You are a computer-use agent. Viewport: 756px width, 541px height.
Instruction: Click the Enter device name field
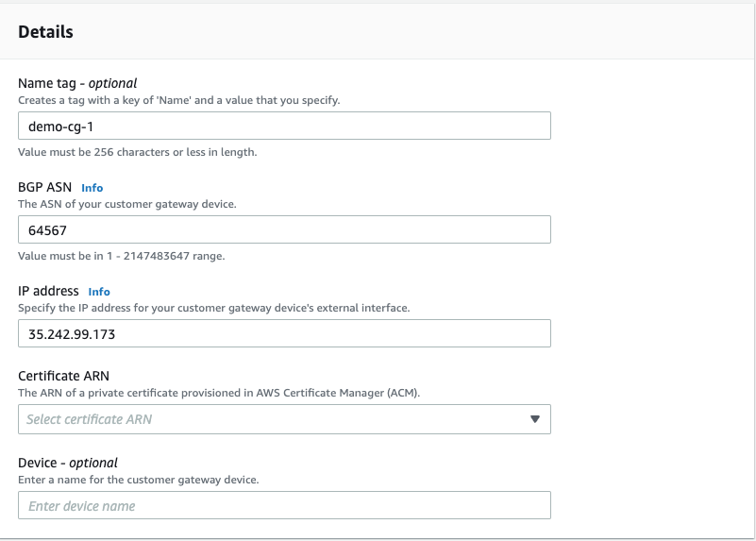click(284, 505)
